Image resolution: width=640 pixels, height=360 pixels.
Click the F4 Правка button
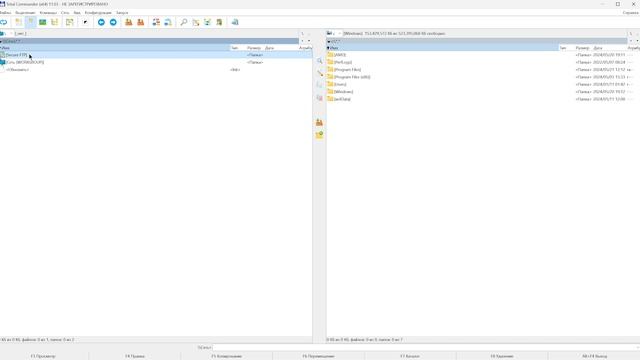[x=135, y=356]
